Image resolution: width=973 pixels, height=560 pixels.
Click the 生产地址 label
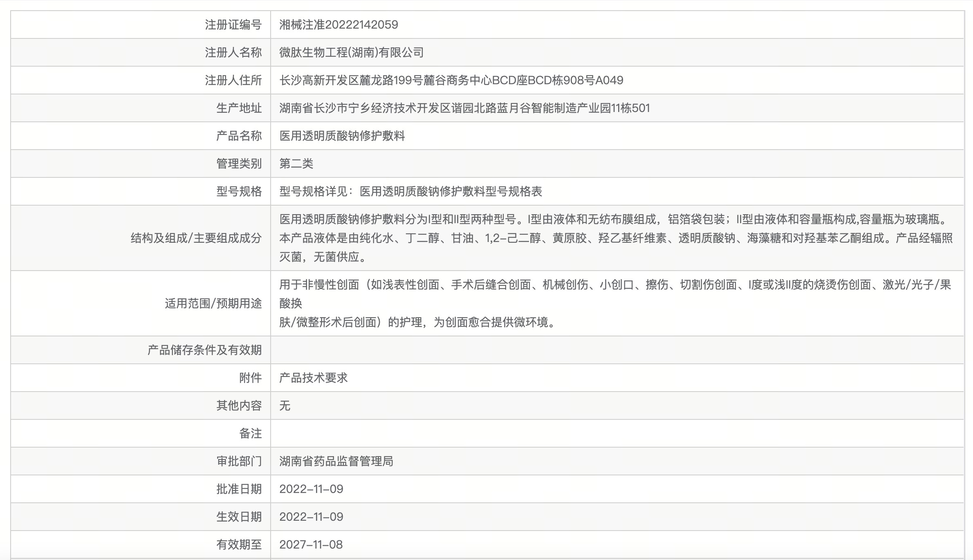coord(239,108)
